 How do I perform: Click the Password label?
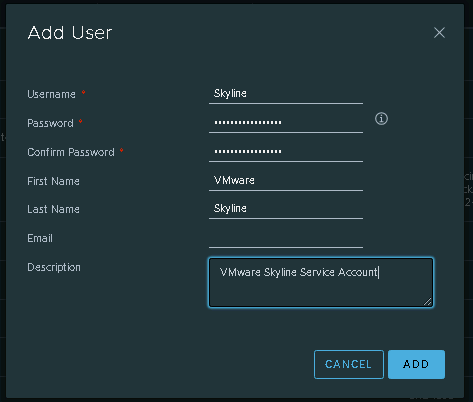tap(50, 123)
